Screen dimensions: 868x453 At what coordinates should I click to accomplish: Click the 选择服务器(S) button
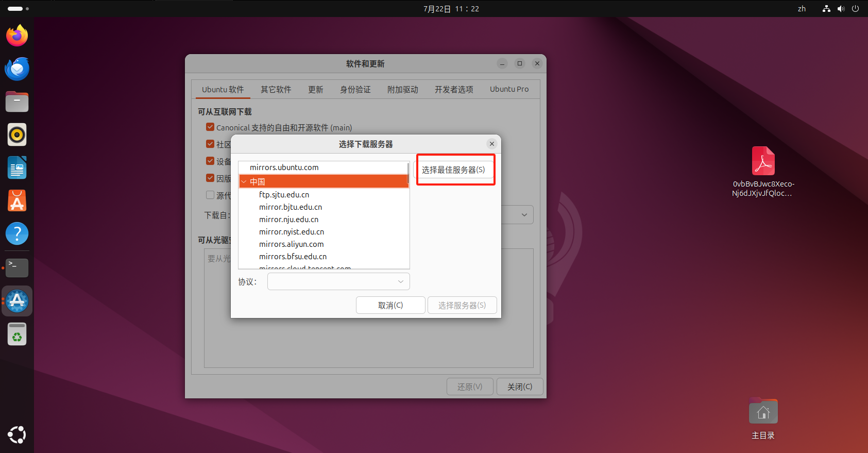click(462, 305)
